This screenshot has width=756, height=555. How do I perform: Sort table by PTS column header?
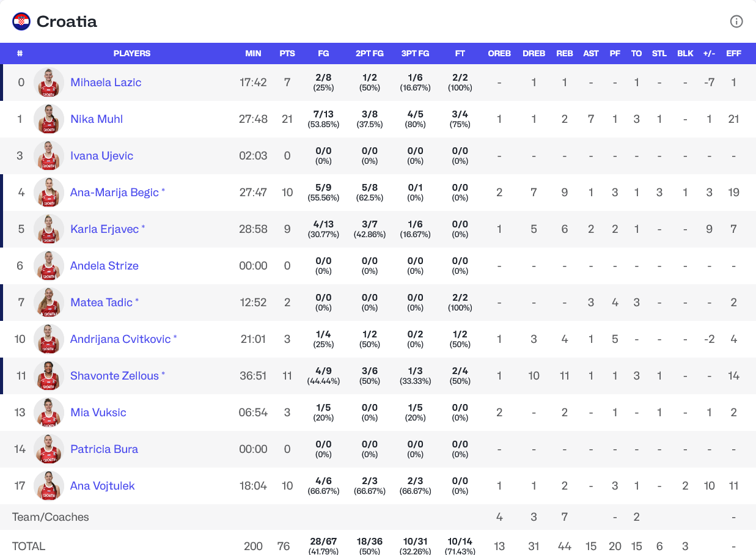(287, 53)
